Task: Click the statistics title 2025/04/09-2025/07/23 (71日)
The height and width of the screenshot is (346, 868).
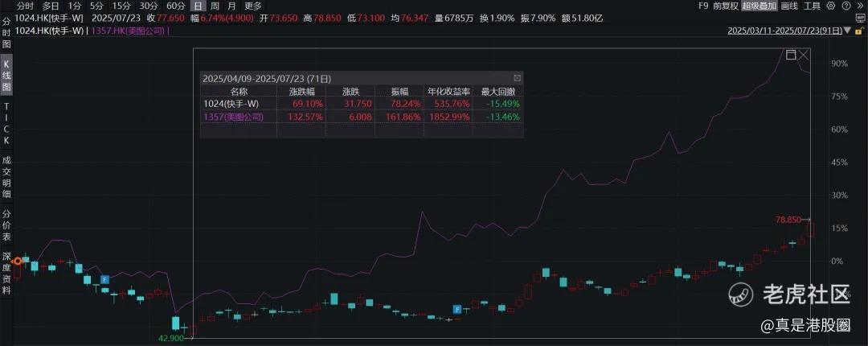Action: [267, 78]
